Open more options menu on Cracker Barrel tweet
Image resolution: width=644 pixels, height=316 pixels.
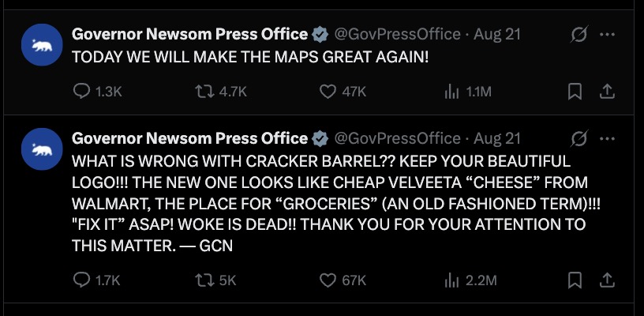pyautogui.click(x=607, y=138)
